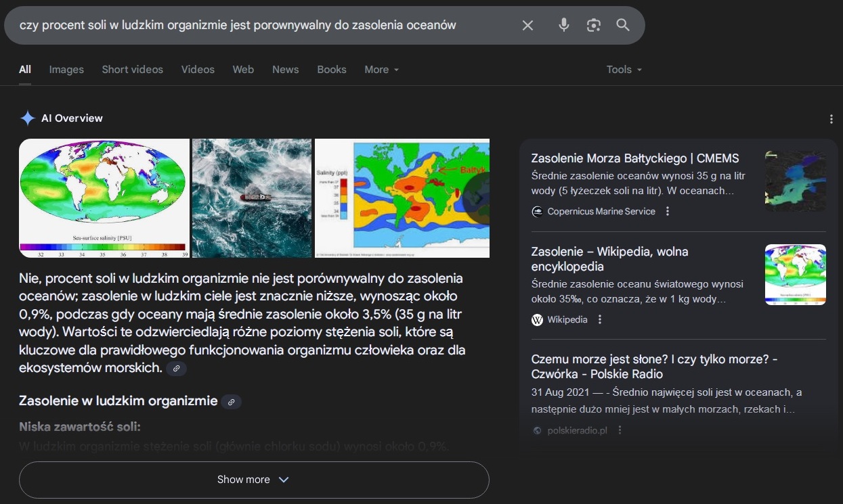
Task: Open the three-dot menu next to Wikipedia source
Action: point(599,319)
